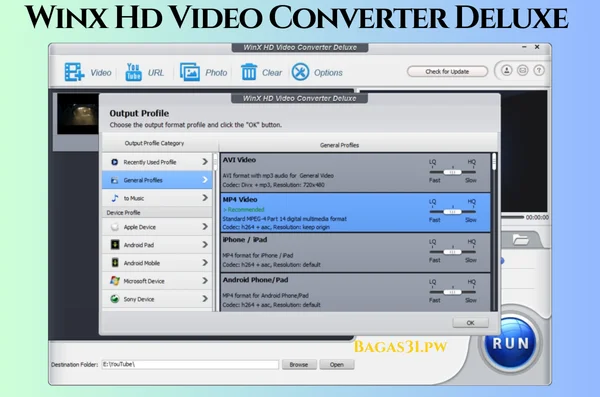600x397 pixels.
Task: Expand the to Music chevron
Action: tap(205, 198)
